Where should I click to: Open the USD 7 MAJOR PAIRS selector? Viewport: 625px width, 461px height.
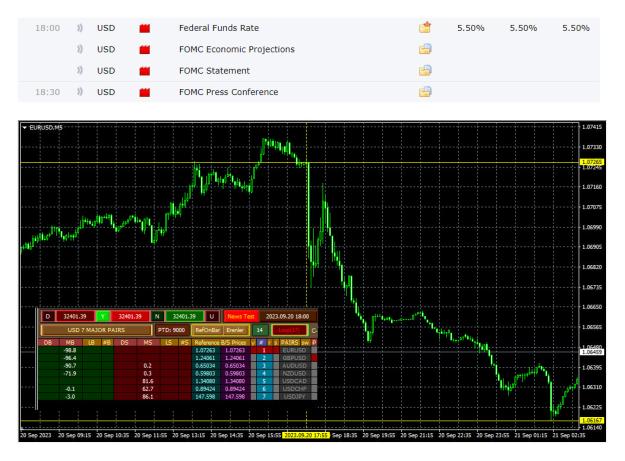tap(96, 330)
